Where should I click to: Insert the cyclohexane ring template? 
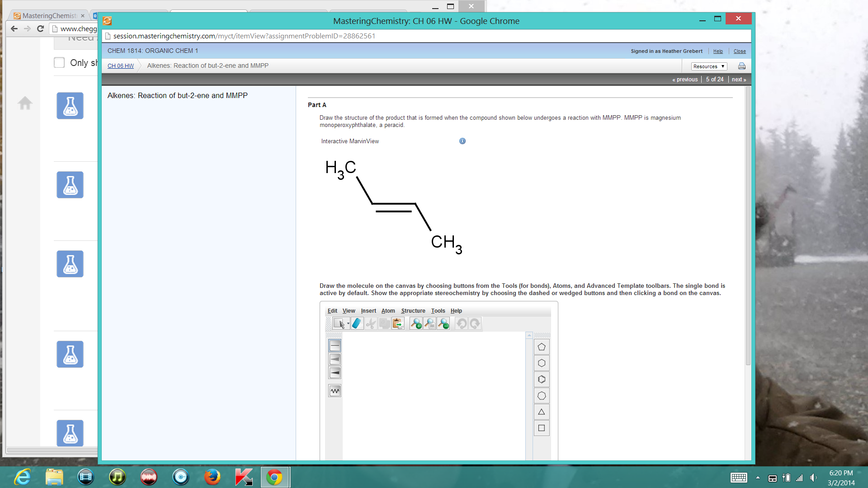point(542,363)
